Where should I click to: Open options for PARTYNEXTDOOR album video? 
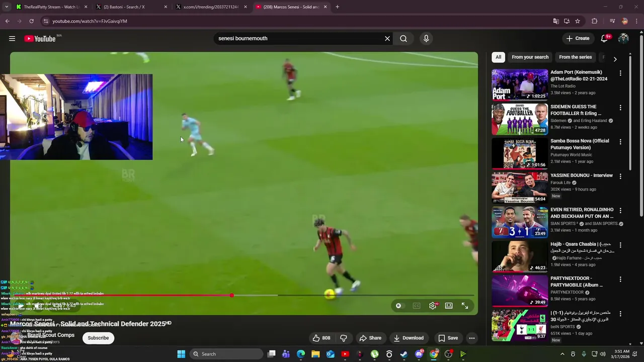click(x=620, y=279)
